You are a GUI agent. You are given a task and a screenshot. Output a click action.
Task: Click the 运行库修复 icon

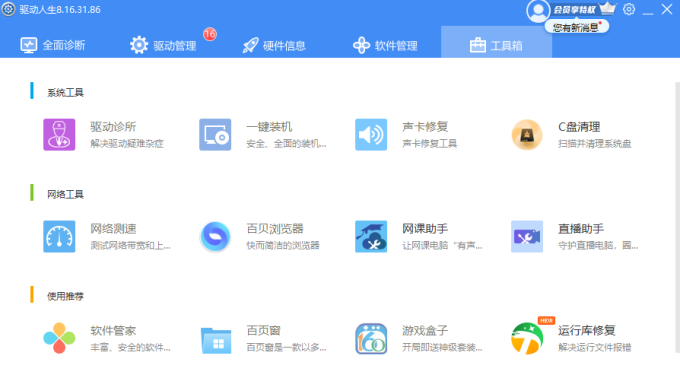[x=527, y=338]
